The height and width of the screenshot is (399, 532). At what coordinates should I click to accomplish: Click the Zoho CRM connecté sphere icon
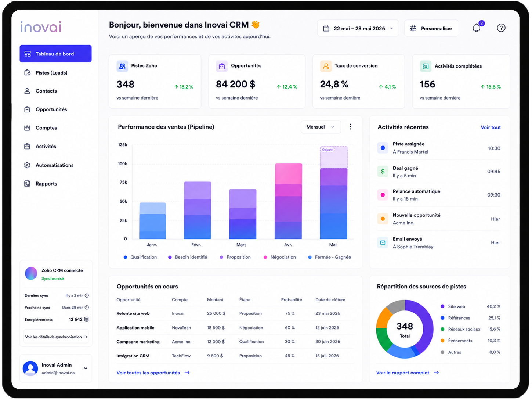(x=31, y=273)
